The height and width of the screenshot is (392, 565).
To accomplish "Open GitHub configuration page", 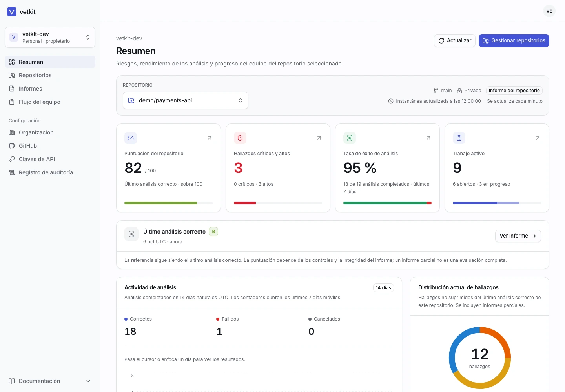I will point(50,146).
